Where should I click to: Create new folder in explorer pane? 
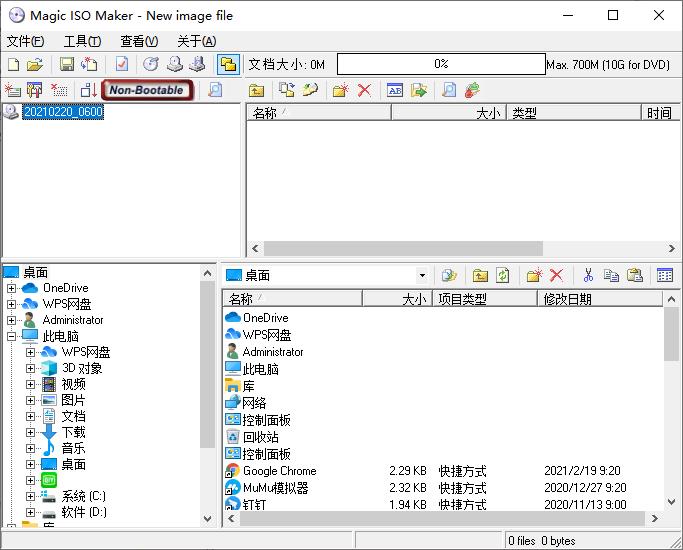(534, 275)
